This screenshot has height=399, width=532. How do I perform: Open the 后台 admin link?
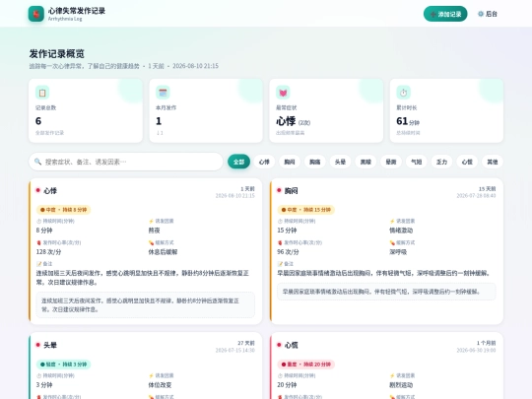click(x=488, y=14)
